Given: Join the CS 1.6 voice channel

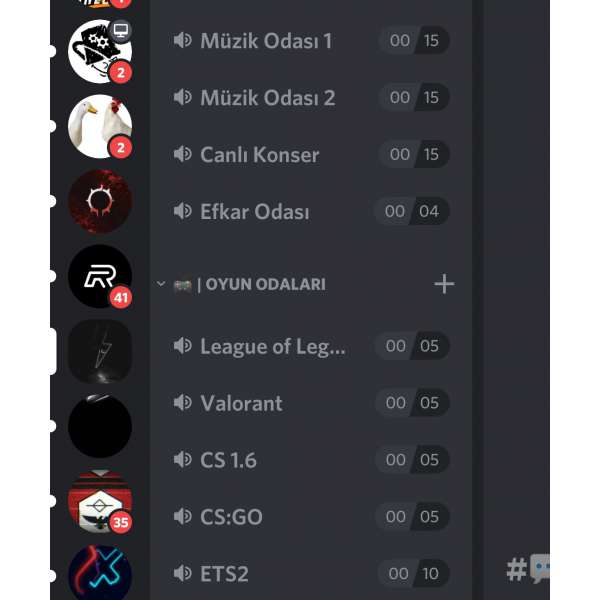Looking at the screenshot, I should tap(310, 460).
